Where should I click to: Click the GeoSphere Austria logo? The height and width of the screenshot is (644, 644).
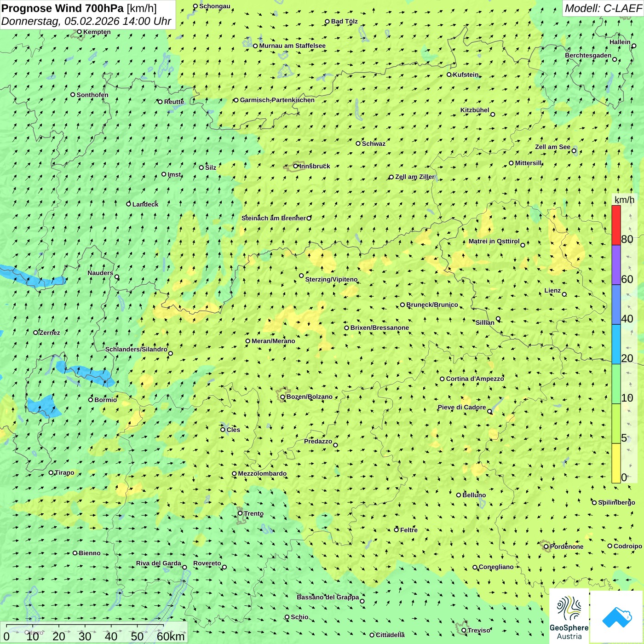(x=569, y=615)
